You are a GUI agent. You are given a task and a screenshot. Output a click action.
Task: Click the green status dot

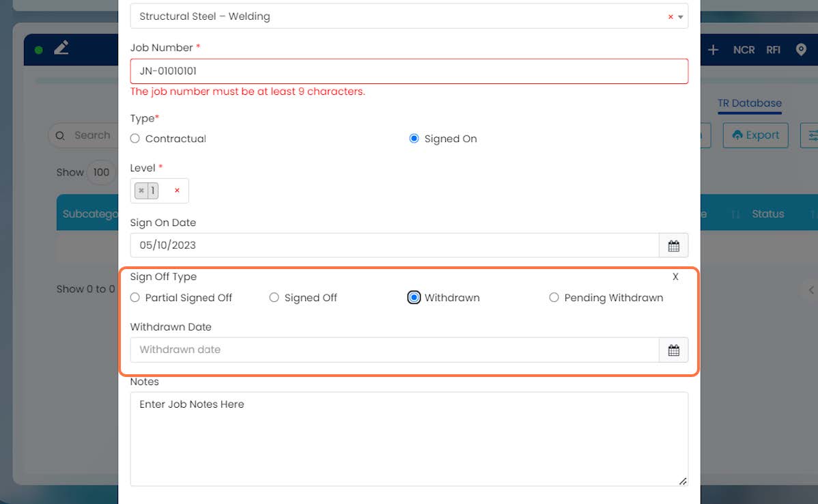(x=39, y=50)
